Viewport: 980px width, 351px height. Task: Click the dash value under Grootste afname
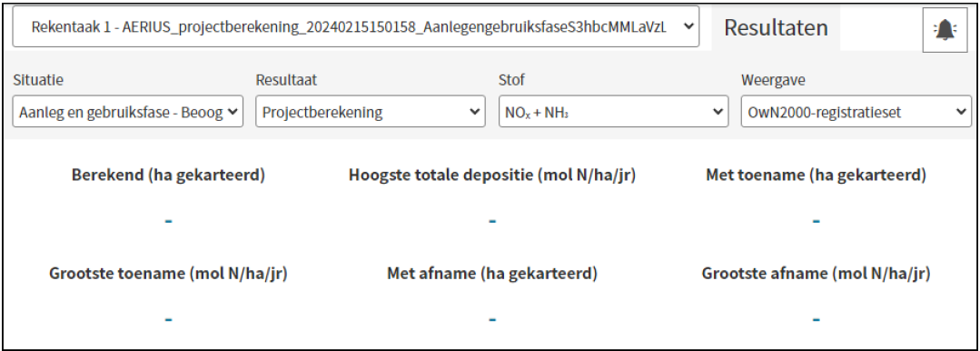click(816, 320)
